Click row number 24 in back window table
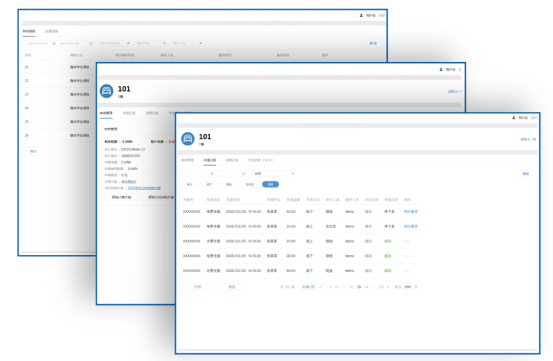Viewport: 553px width, 361px height. tap(26, 108)
